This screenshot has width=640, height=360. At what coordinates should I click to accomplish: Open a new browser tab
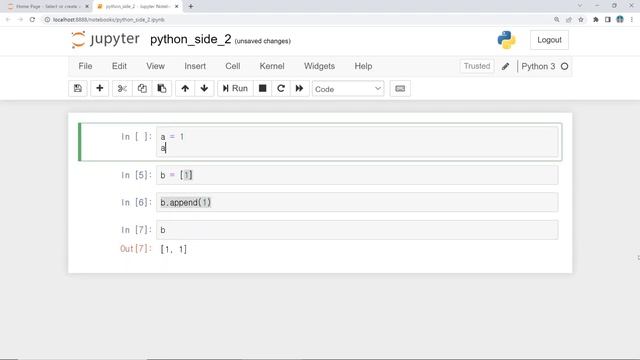(191, 7)
